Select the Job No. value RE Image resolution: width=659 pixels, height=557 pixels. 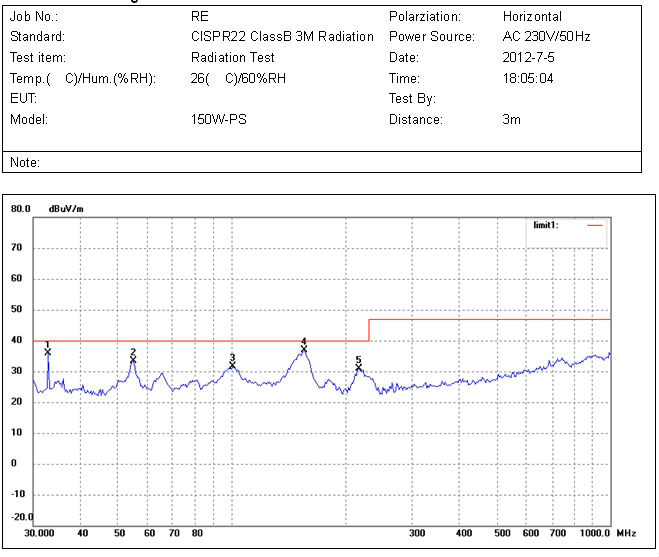point(200,16)
